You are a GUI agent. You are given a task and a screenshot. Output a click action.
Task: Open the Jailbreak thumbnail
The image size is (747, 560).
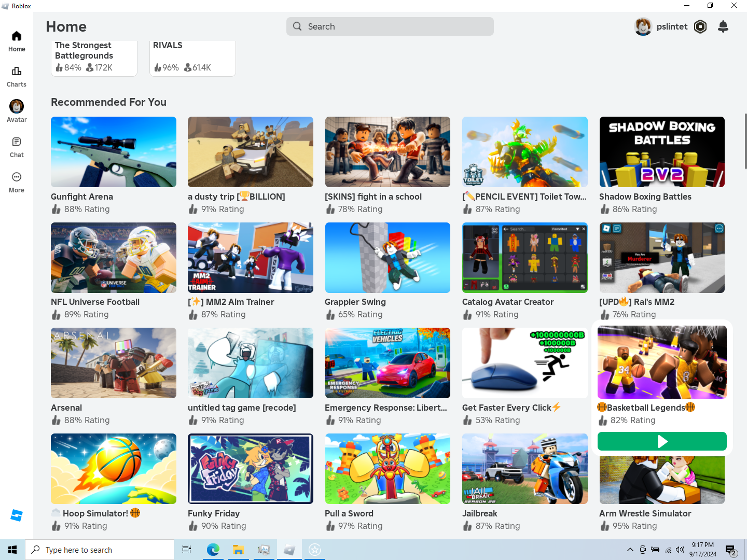tap(525, 469)
